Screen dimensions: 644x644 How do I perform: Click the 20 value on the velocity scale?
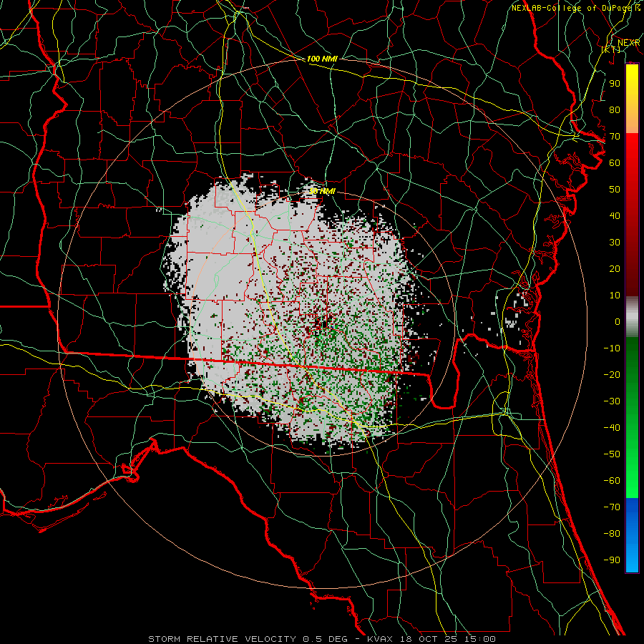click(615, 268)
